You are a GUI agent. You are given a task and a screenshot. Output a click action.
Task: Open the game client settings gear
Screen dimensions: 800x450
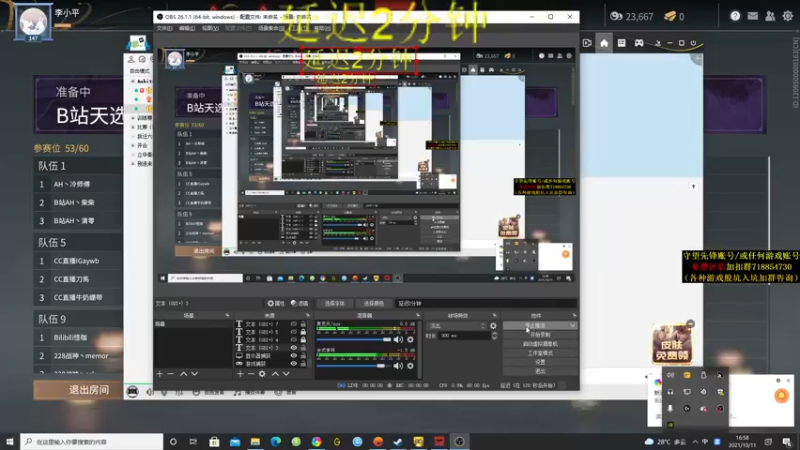[788, 16]
